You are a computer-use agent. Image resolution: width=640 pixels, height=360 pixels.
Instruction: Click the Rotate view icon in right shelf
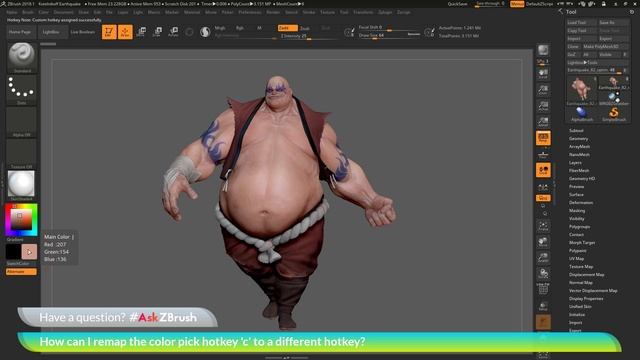click(543, 273)
